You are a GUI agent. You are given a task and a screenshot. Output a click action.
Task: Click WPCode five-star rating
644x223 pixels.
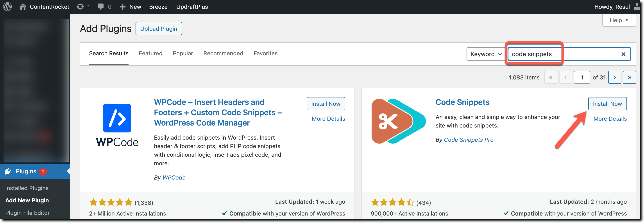(x=111, y=202)
